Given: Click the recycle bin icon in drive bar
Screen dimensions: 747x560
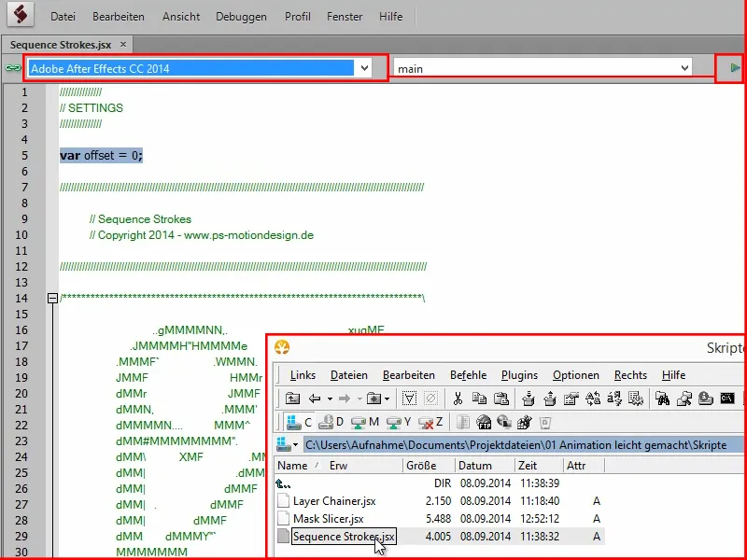Looking at the screenshot, I should 545,422.
